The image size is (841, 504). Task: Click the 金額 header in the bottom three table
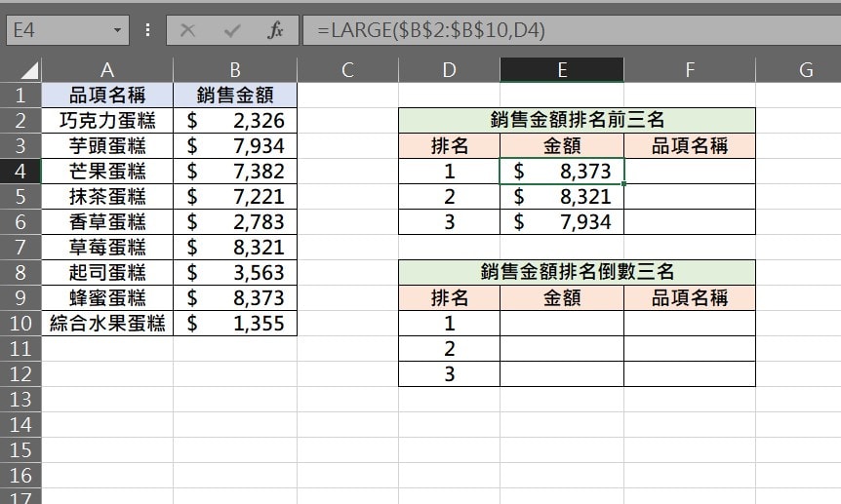click(562, 298)
